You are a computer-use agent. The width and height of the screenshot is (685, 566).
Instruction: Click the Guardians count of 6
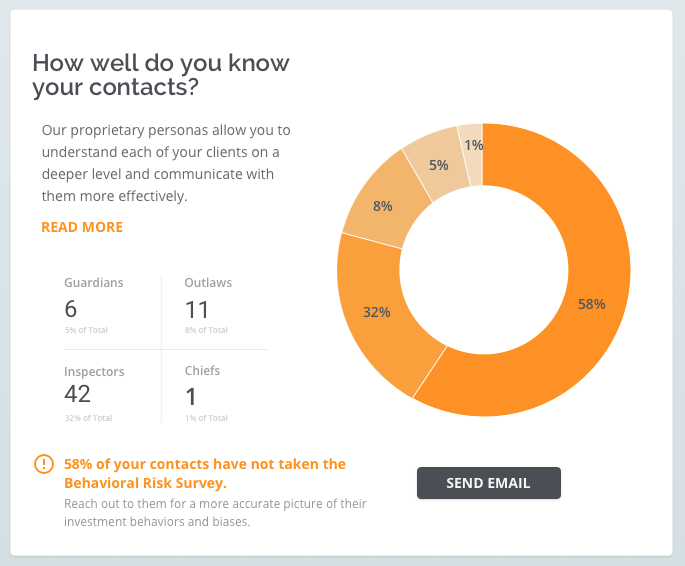tap(71, 308)
